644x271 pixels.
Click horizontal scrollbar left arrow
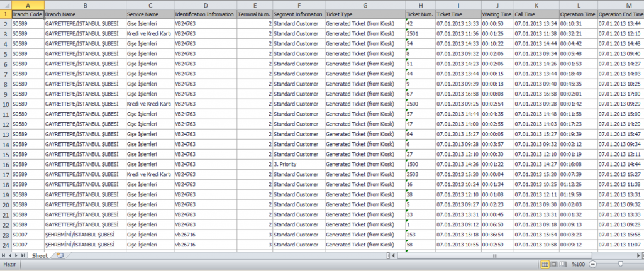393,255
